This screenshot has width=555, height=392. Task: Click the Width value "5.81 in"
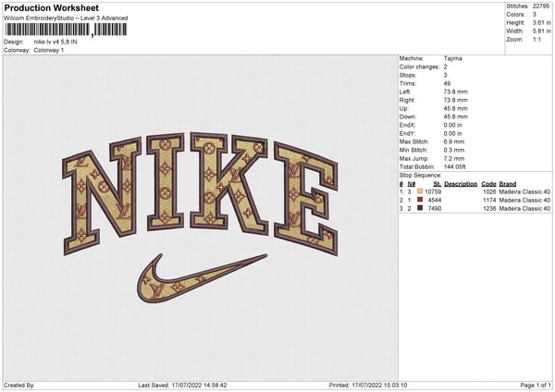(x=541, y=31)
